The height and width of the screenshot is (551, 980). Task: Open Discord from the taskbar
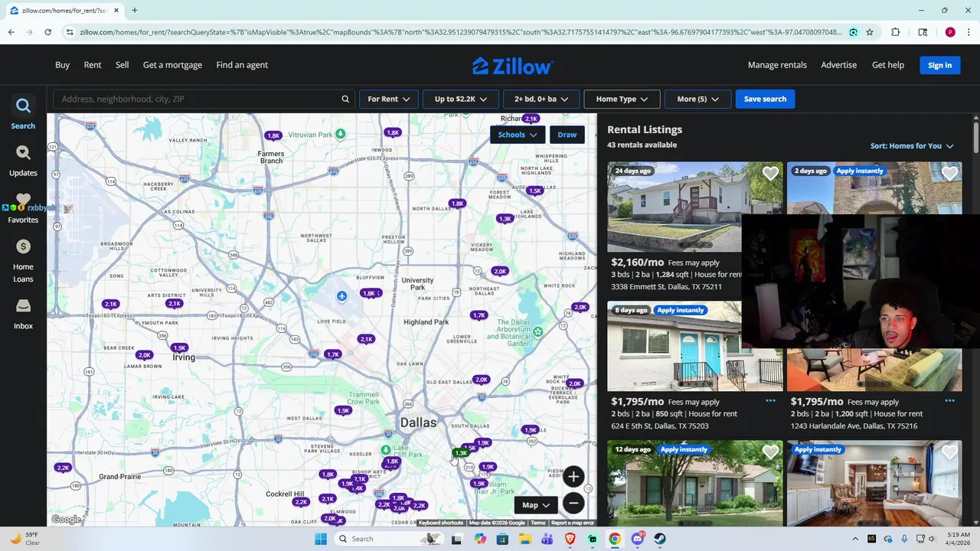click(638, 539)
